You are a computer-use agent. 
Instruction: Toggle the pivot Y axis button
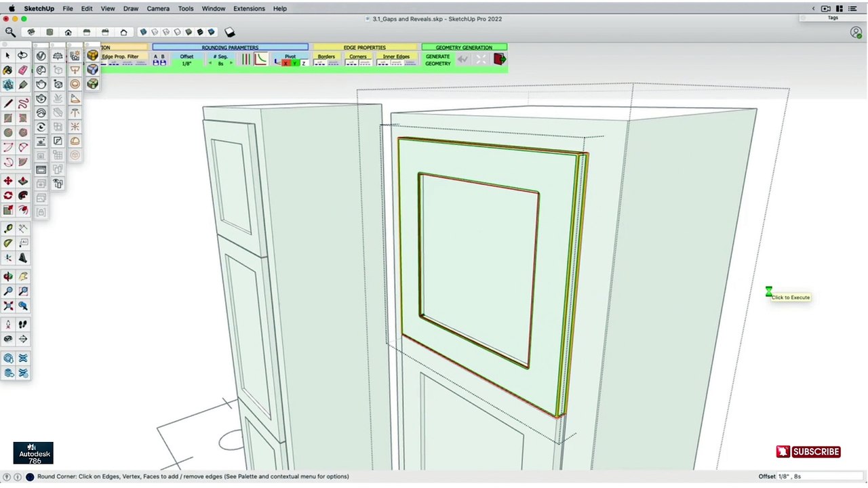click(295, 63)
